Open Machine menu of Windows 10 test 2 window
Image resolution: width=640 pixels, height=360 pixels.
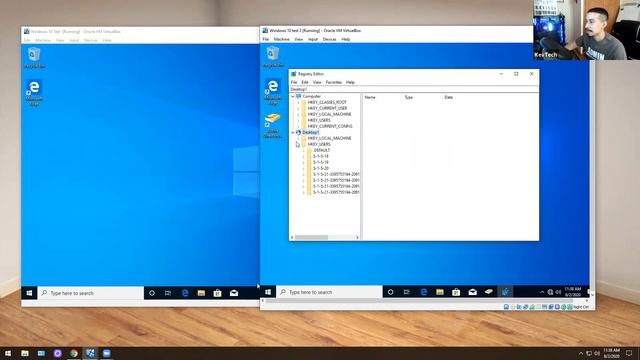(x=281, y=40)
